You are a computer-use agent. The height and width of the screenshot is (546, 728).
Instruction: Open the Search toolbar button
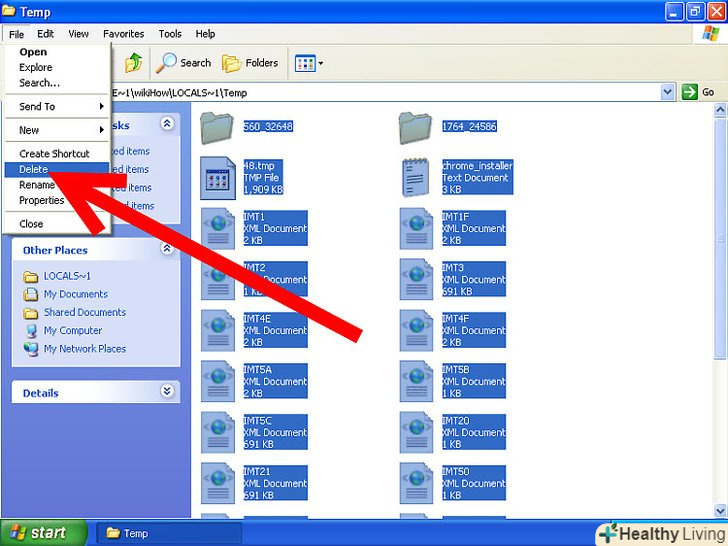click(x=183, y=63)
